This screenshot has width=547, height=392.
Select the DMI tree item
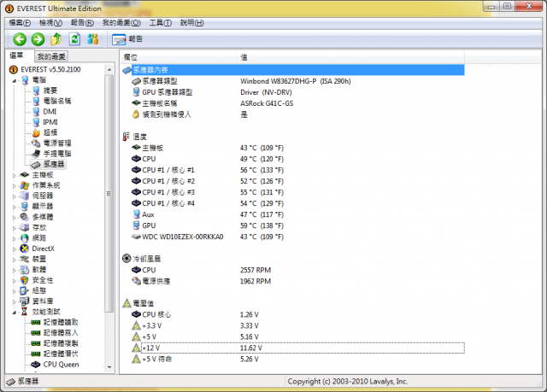(x=50, y=112)
